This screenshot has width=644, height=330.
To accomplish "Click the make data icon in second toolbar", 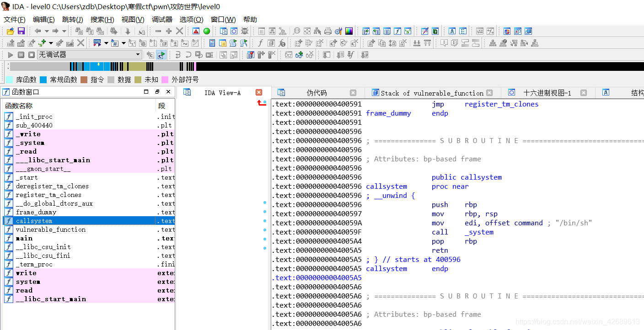I will point(21,43).
